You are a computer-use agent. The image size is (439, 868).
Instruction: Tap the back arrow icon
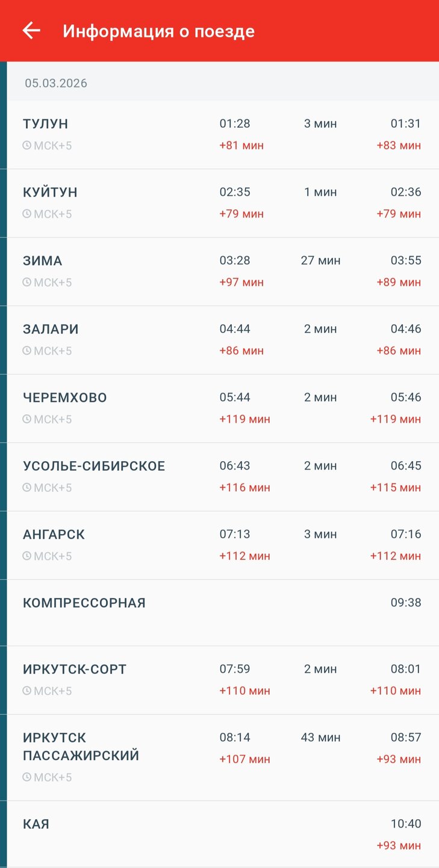31,31
